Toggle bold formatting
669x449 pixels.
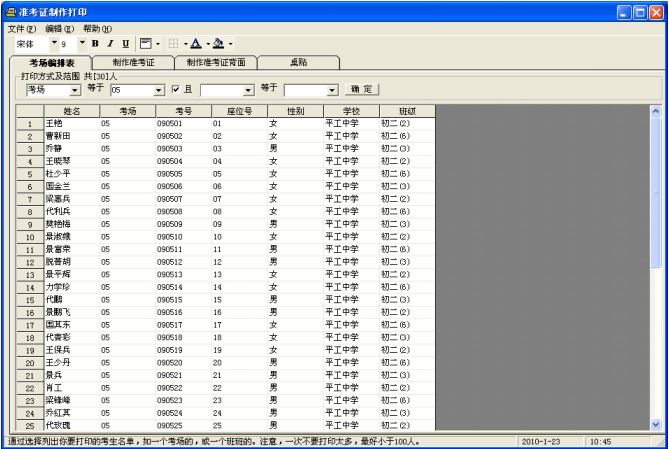pyautogui.click(x=95, y=44)
